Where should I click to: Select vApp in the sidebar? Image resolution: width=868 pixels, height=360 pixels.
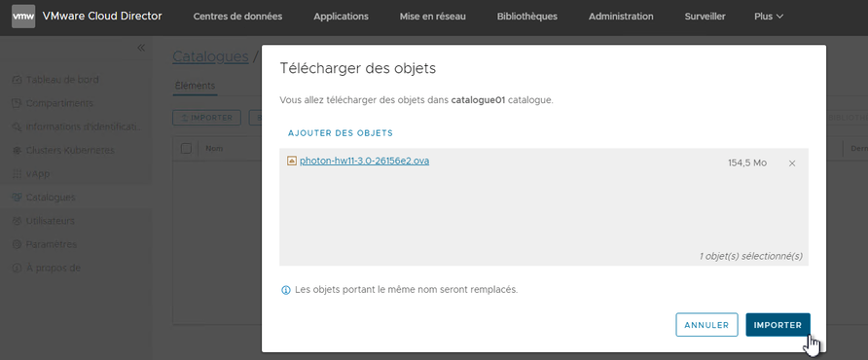click(38, 174)
